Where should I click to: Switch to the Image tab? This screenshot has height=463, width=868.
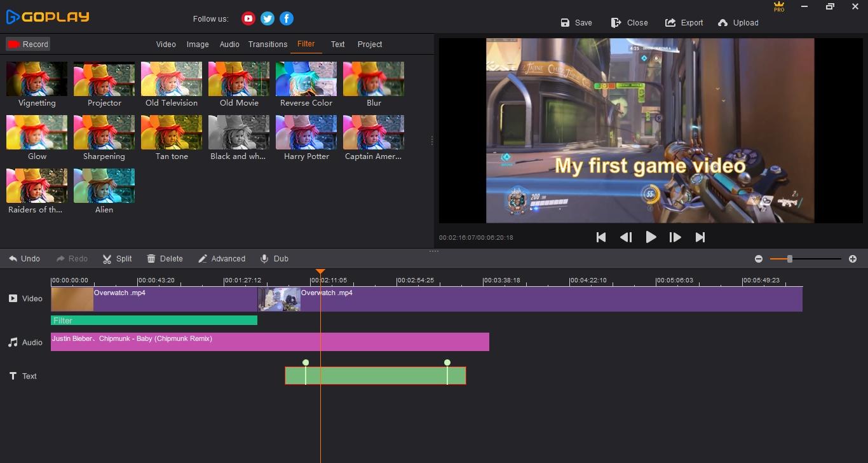click(198, 45)
